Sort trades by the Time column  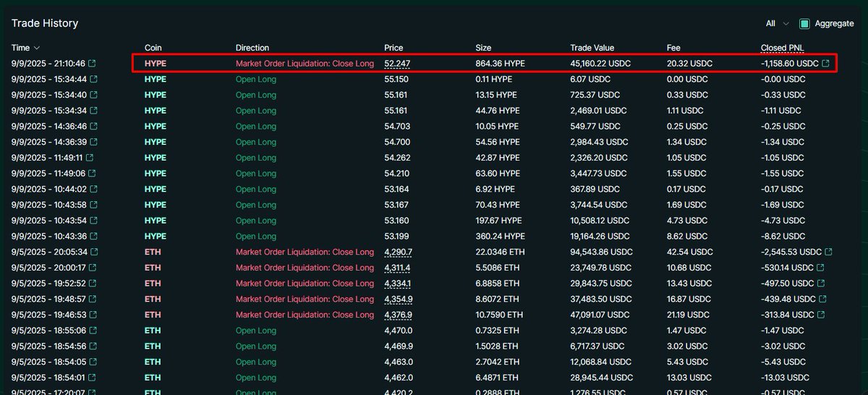click(25, 48)
